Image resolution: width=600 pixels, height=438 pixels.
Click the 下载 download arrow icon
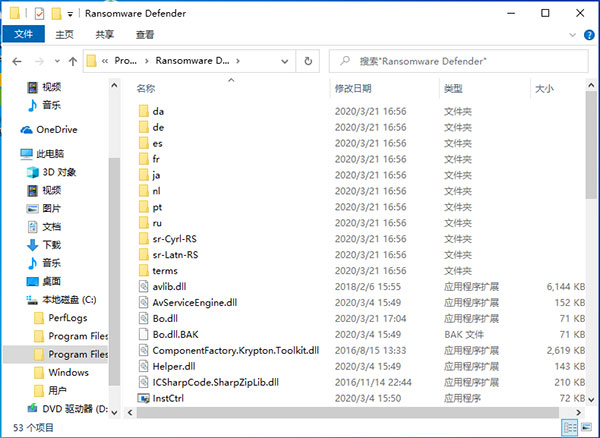33,245
